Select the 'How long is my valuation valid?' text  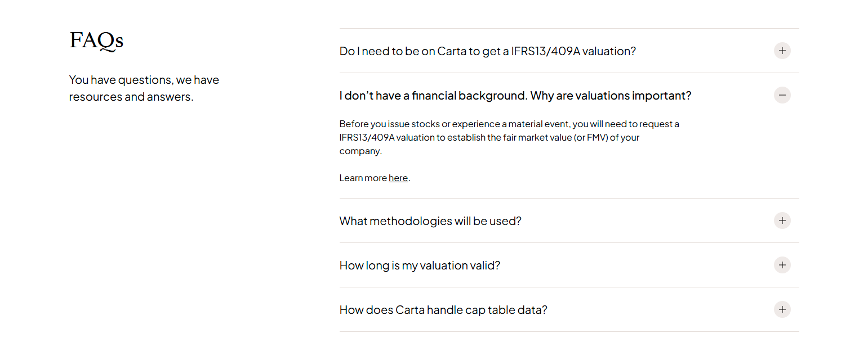(x=419, y=265)
